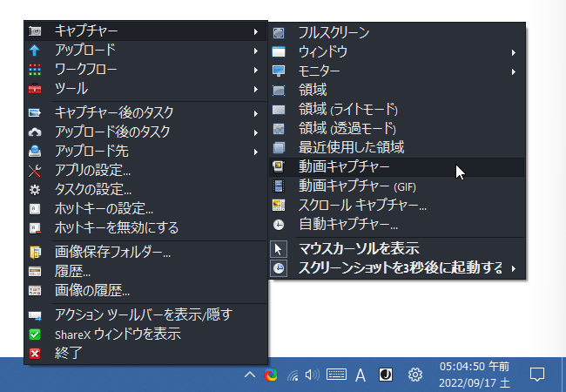Click the 履歴 list icon
Image resolution: width=566 pixels, height=392 pixels.
tap(35, 272)
